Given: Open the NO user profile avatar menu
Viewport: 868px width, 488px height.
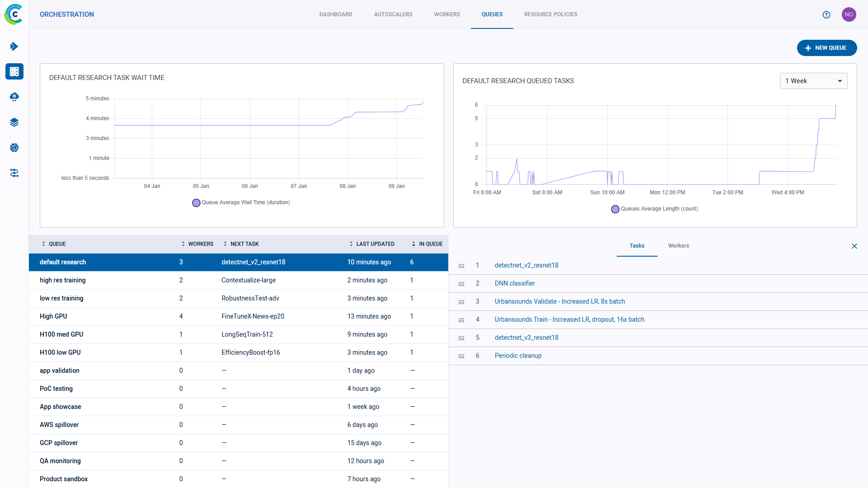Looking at the screenshot, I should click(849, 14).
